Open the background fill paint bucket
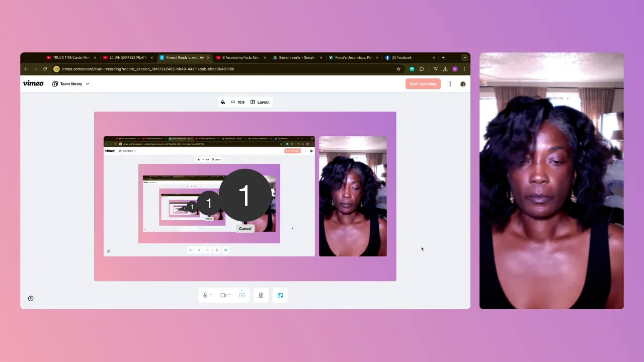The height and width of the screenshot is (362, 644). [223, 102]
